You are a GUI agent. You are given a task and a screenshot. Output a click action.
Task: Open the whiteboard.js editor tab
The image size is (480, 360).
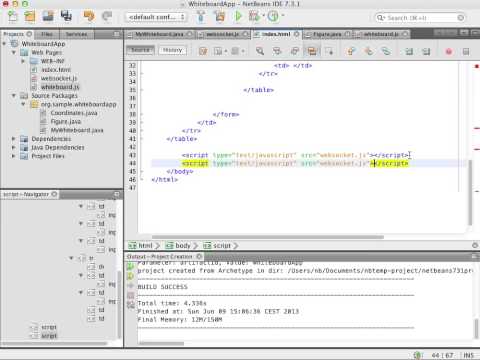coord(381,34)
